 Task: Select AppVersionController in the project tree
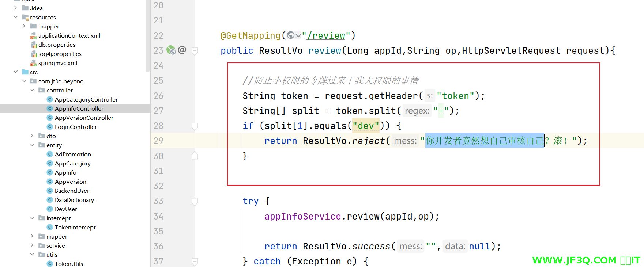(84, 118)
